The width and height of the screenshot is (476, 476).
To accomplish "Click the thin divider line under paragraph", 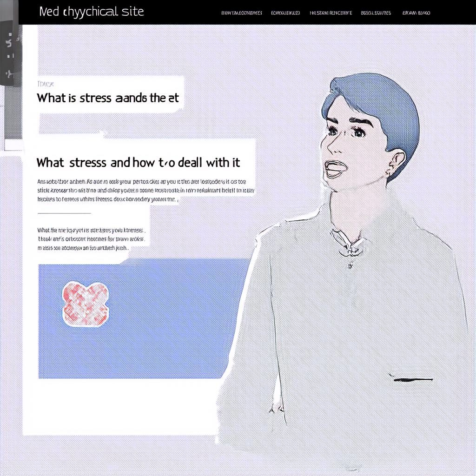I will [x=64, y=213].
